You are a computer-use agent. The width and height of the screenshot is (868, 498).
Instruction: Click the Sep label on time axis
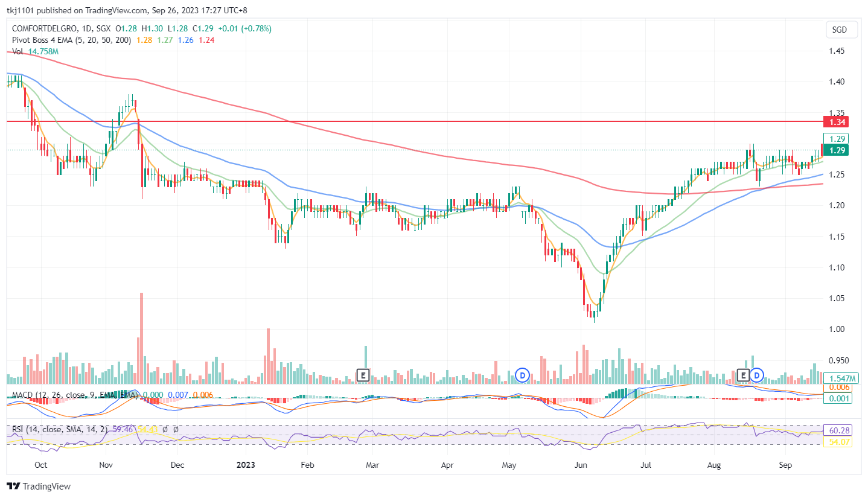point(785,465)
